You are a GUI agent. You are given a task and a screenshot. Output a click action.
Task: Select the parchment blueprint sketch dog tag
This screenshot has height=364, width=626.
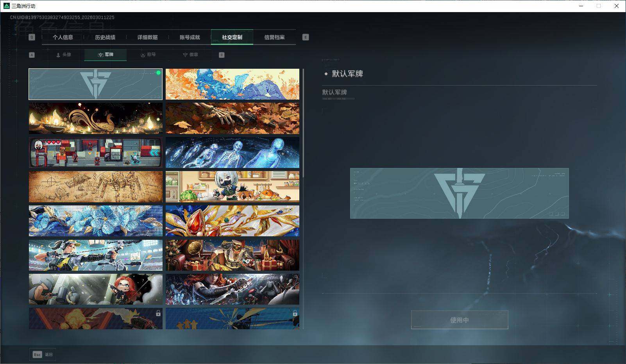coord(96,187)
